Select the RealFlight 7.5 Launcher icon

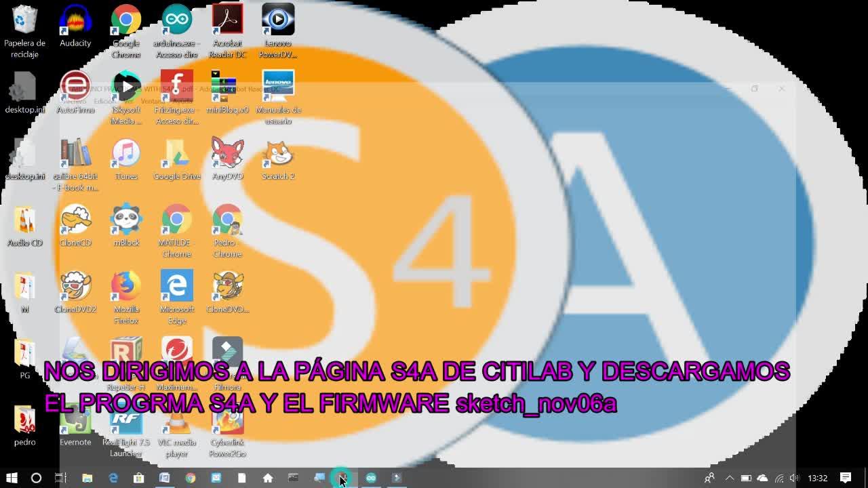point(126,430)
